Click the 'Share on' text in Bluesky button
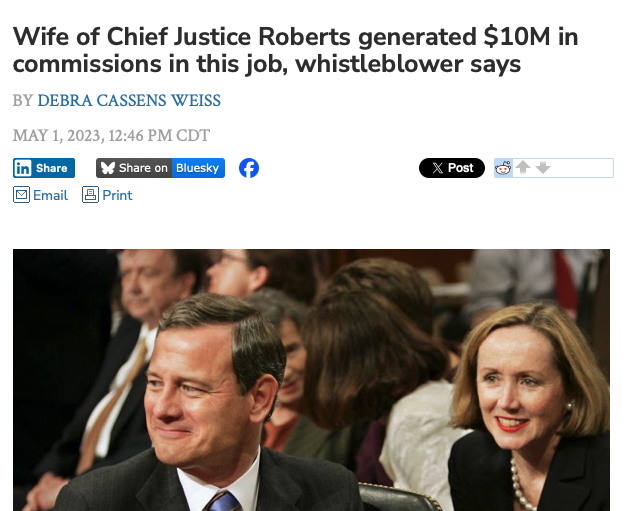The height and width of the screenshot is (511, 630). (x=143, y=168)
